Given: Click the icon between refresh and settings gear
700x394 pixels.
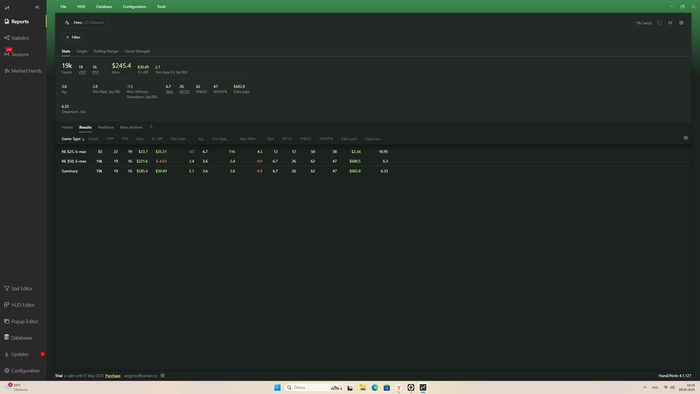Looking at the screenshot, I should pyautogui.click(x=670, y=23).
